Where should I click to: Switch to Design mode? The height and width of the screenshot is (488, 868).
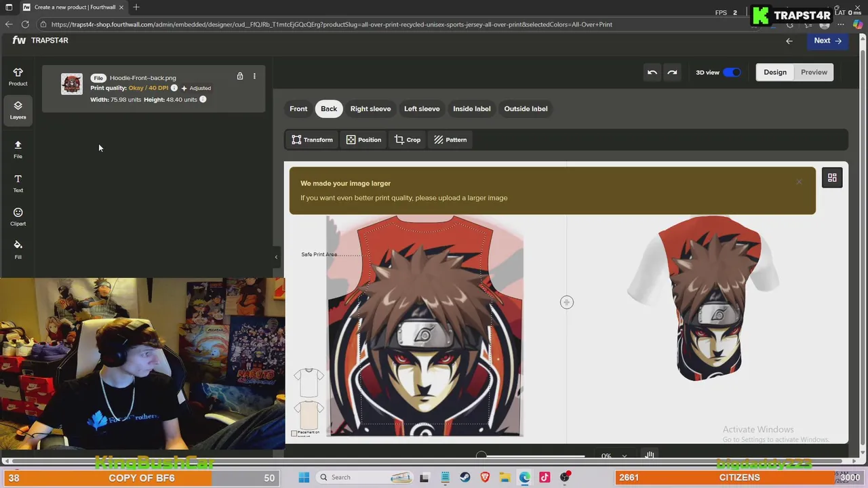point(775,73)
